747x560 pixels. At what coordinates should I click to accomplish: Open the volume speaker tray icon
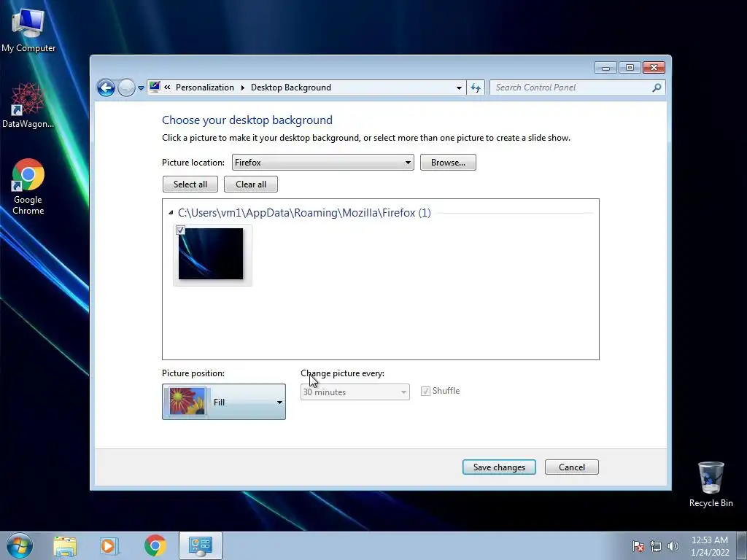click(x=673, y=546)
